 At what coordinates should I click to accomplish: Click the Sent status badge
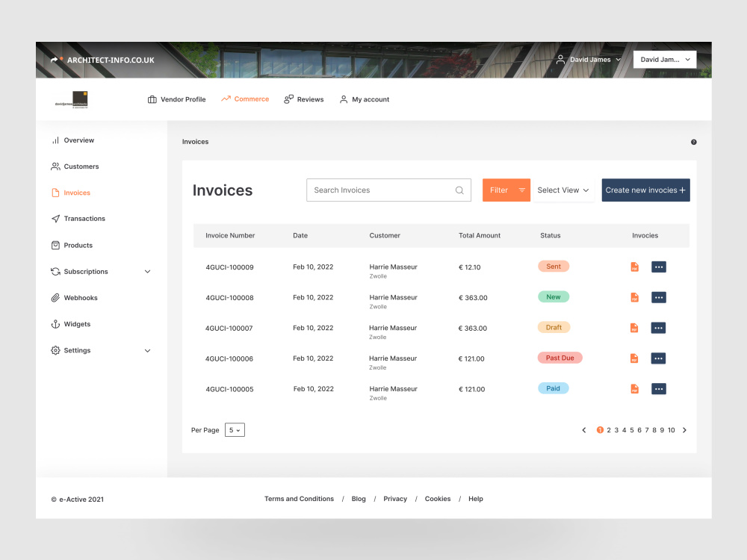tap(554, 267)
